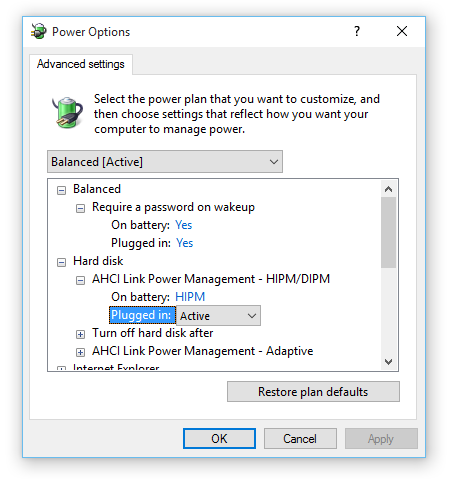Collapse Require a password on wakeup

tap(80, 208)
